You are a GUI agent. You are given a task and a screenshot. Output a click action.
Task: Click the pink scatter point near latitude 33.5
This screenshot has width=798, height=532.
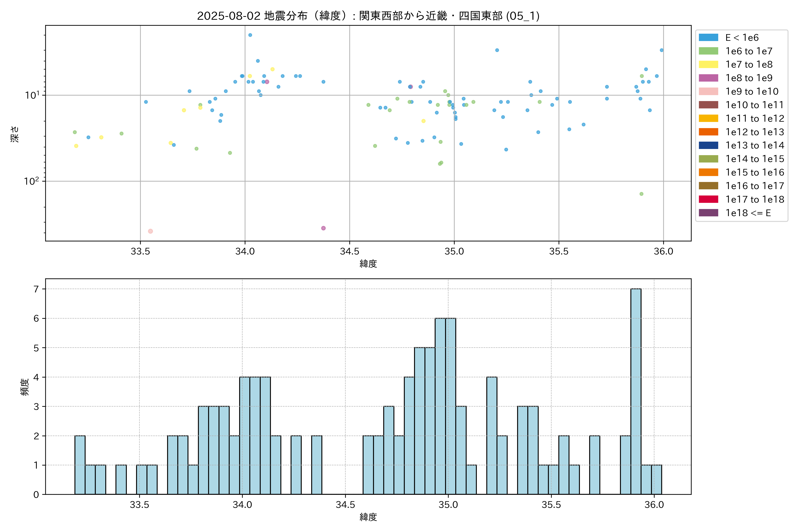click(x=150, y=231)
